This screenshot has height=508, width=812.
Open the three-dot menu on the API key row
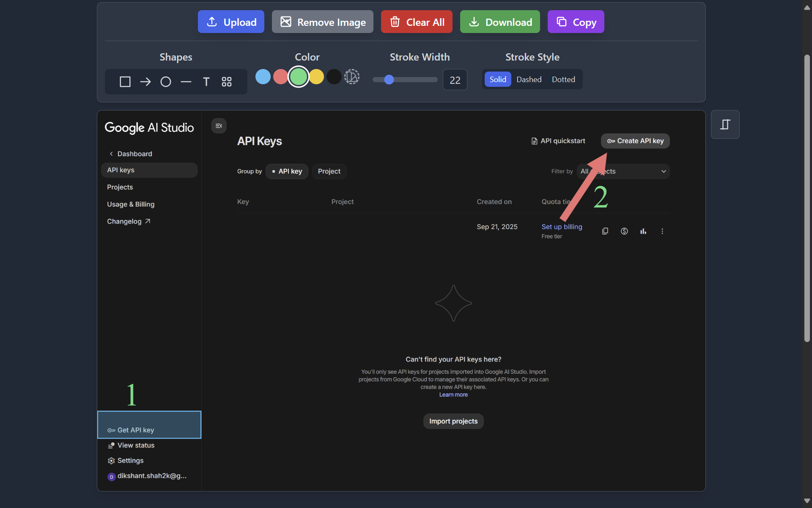tap(662, 231)
